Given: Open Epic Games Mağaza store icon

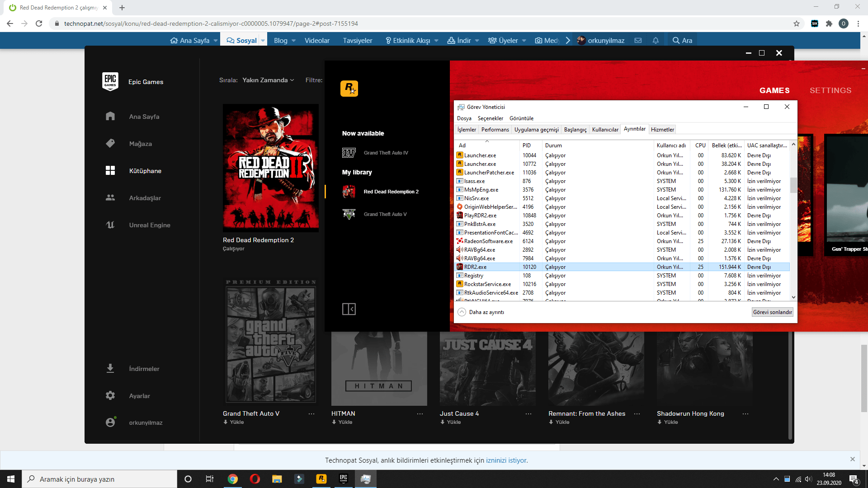Looking at the screenshot, I should [x=110, y=143].
